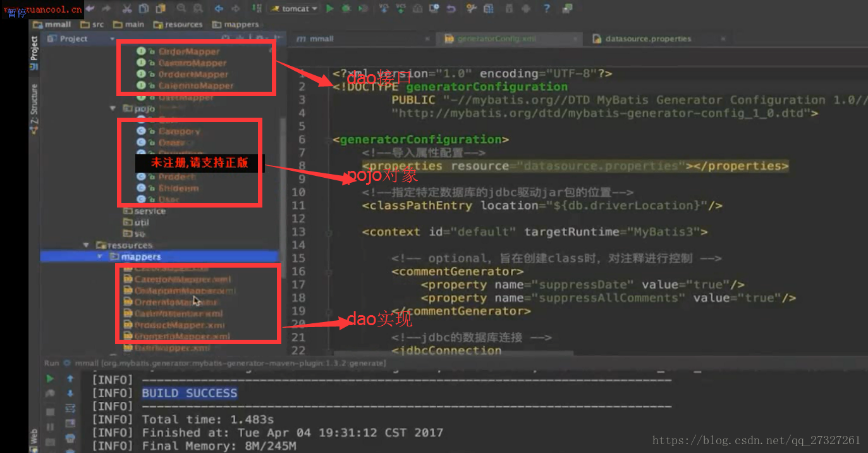Screen dimensions: 868x453
Task: Select the resources breadcrumb folder
Action: point(178,25)
